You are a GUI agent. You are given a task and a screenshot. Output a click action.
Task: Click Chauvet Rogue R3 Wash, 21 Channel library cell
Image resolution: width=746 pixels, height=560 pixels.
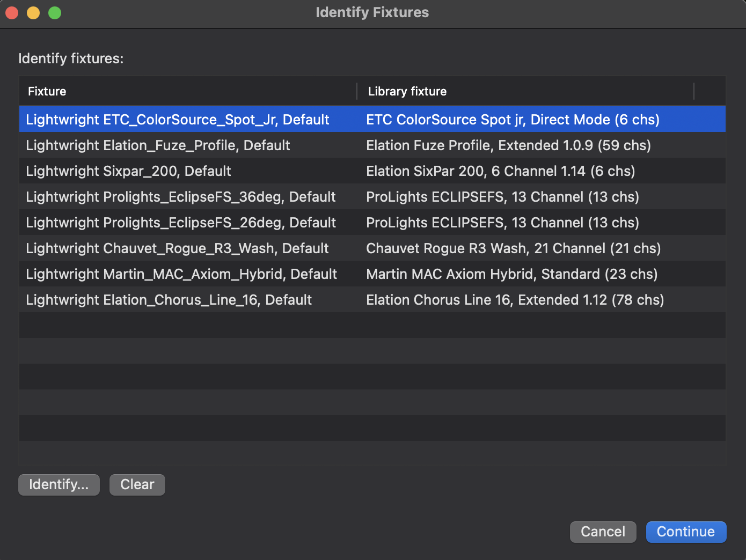[x=513, y=248]
